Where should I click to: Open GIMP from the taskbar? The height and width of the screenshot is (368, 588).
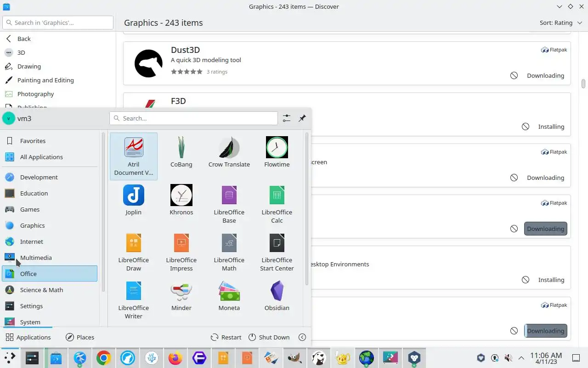[x=295, y=358]
